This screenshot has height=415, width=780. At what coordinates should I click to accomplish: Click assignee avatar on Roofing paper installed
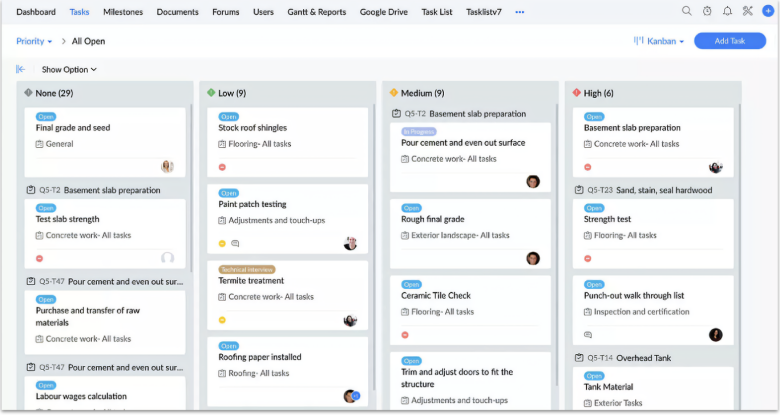pos(350,396)
